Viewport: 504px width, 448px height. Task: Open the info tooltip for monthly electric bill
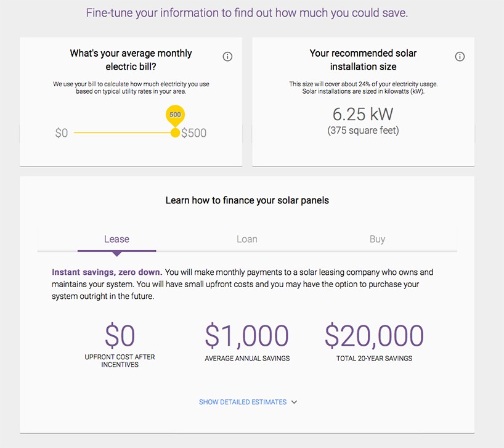tap(227, 56)
